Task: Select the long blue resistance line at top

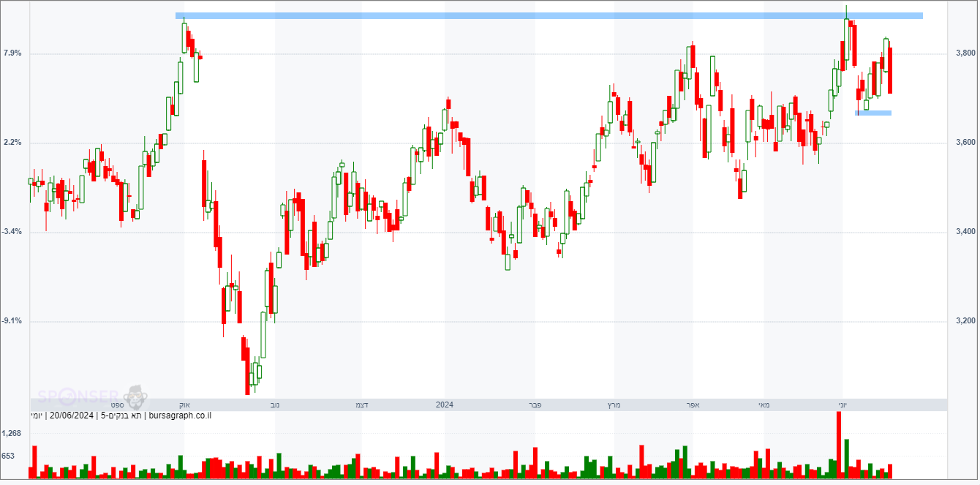Action: 549,15
